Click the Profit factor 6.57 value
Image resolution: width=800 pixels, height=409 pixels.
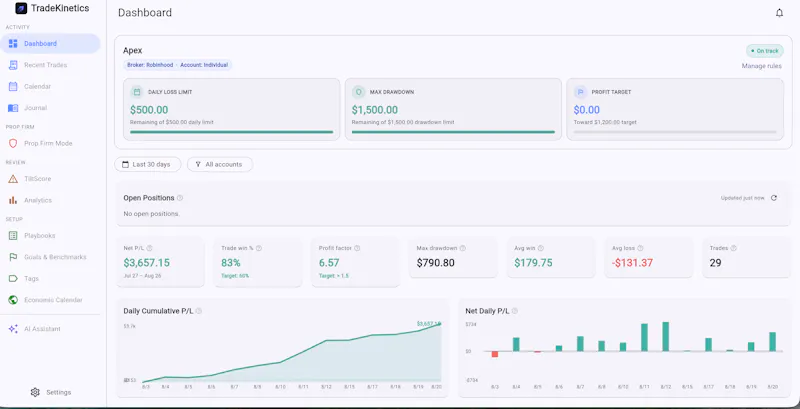[330, 263]
